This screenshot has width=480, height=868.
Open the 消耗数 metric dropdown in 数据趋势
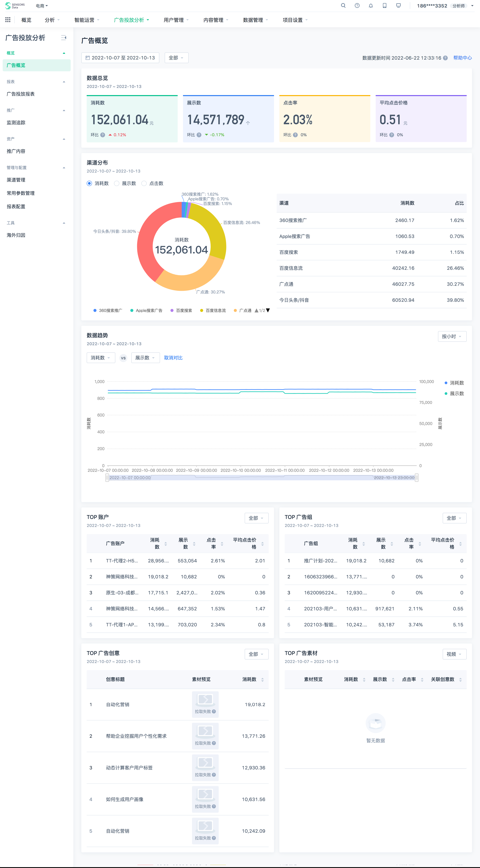[100, 358]
